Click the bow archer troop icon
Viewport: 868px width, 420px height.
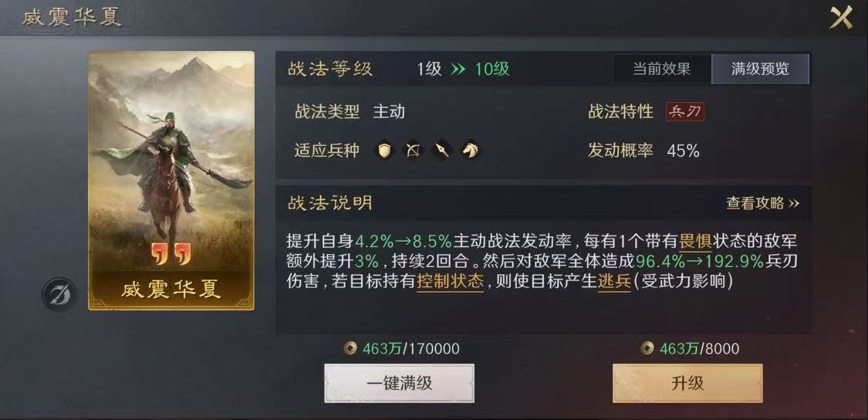(413, 150)
